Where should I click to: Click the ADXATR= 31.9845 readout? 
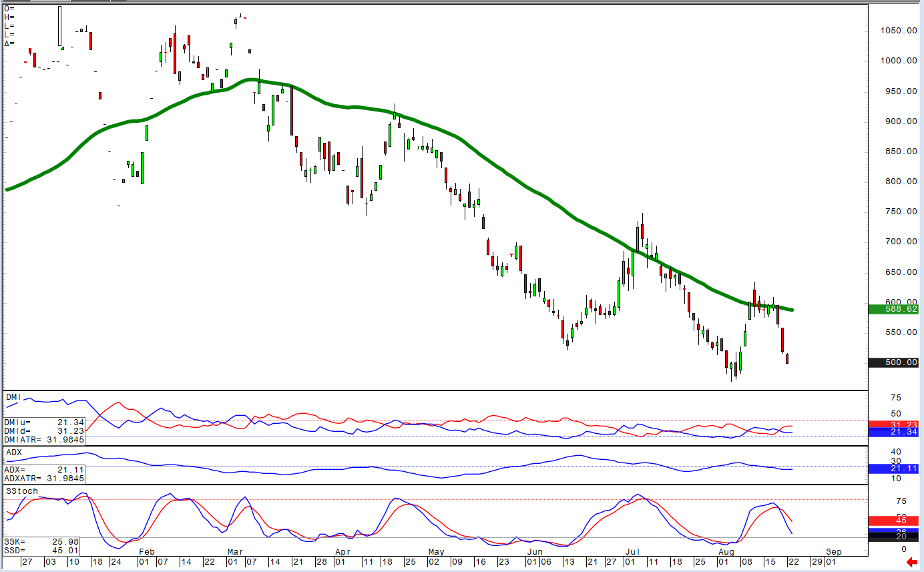[44, 478]
